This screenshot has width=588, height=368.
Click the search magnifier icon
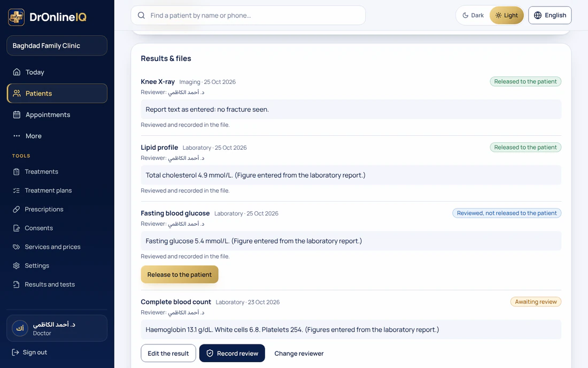[x=141, y=16]
